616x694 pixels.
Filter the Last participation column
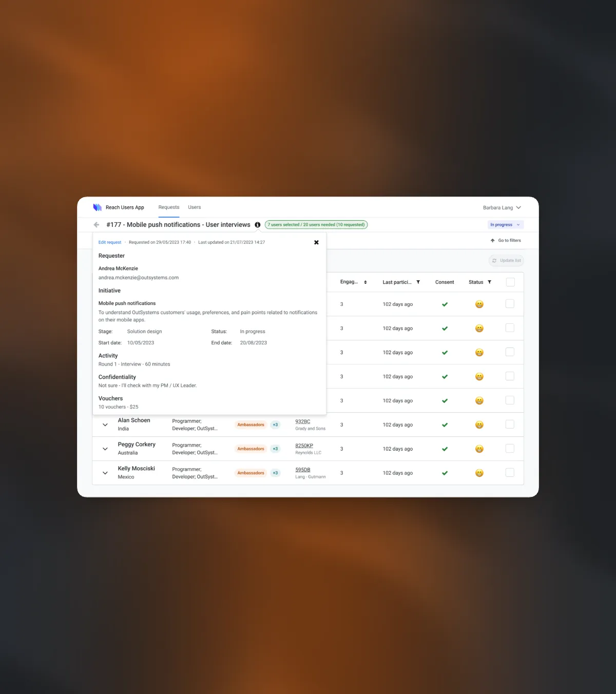pyautogui.click(x=418, y=282)
